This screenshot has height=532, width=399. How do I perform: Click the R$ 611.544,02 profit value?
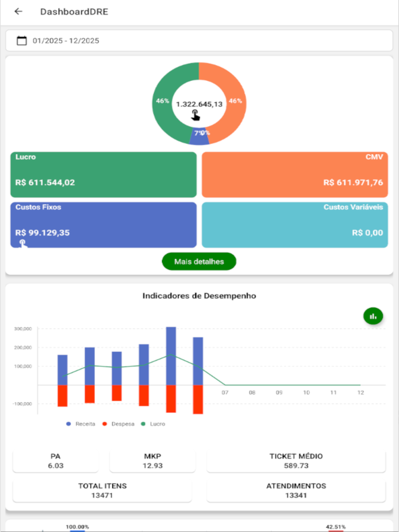point(45,182)
